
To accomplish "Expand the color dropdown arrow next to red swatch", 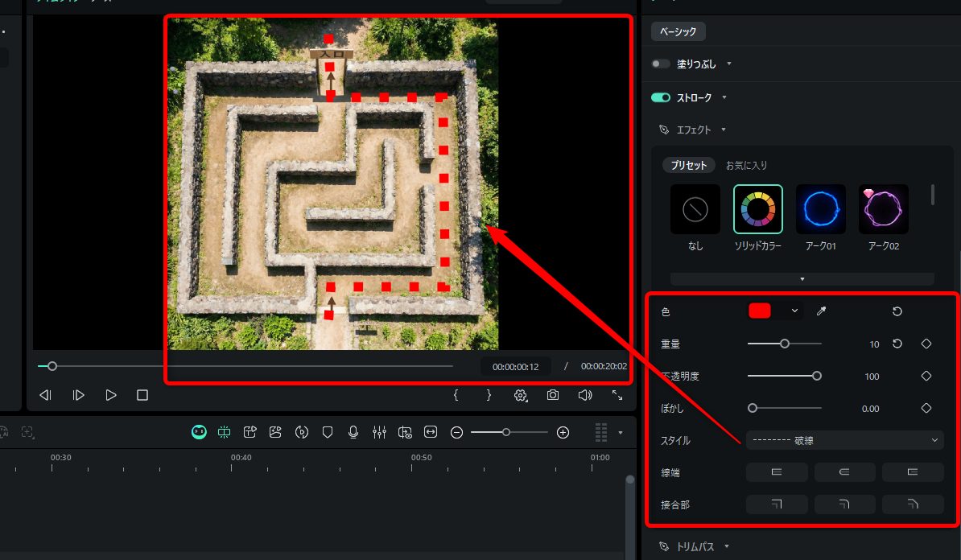I will click(x=795, y=311).
